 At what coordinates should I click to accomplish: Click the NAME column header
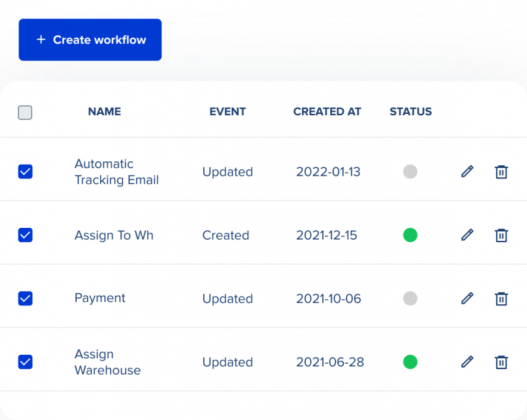[x=104, y=112]
